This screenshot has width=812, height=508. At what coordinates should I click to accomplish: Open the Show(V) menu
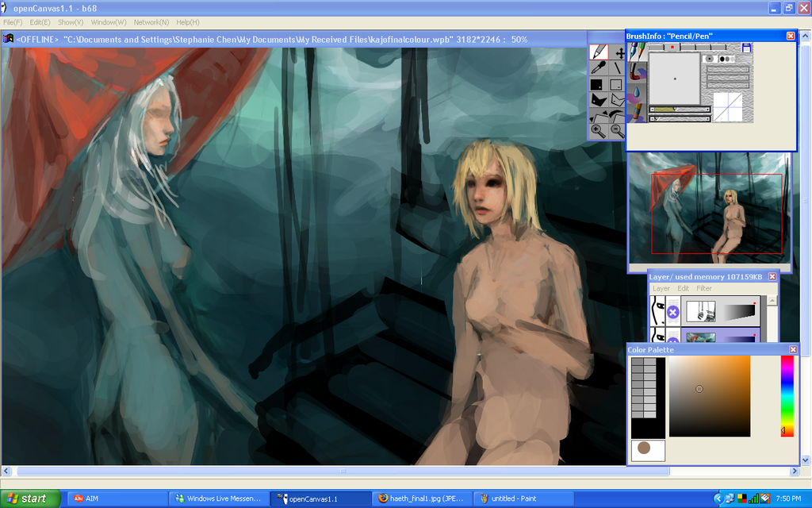pos(71,22)
